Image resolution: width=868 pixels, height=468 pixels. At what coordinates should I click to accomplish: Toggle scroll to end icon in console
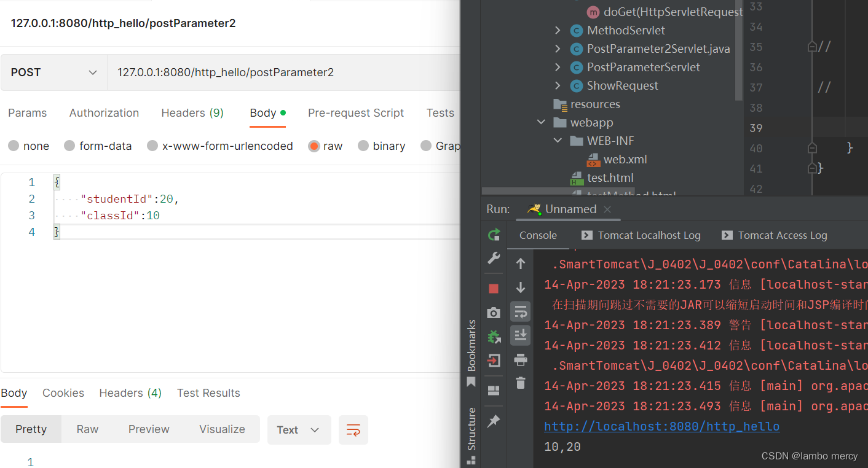click(521, 335)
